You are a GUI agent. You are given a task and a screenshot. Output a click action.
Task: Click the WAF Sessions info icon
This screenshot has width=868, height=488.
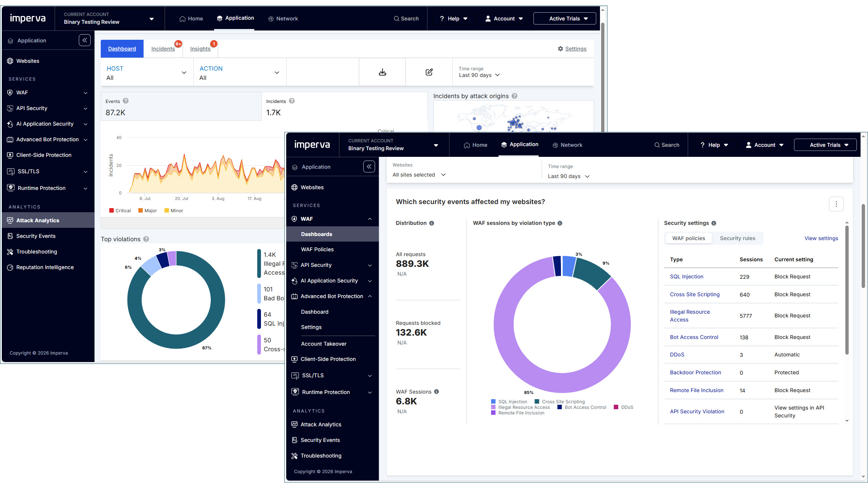(x=436, y=391)
